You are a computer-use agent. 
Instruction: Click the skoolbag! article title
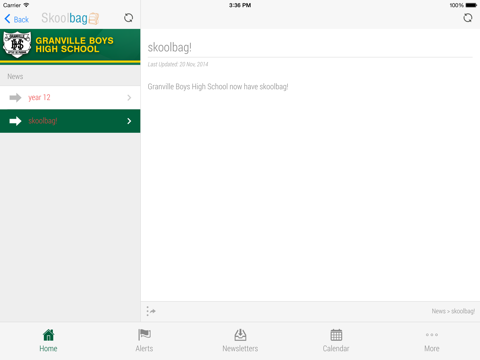point(170,47)
